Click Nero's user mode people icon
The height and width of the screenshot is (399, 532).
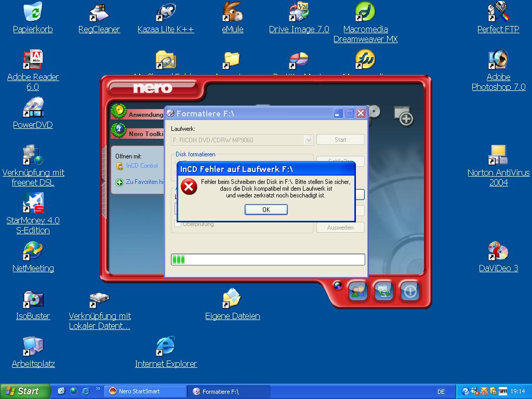point(358,291)
